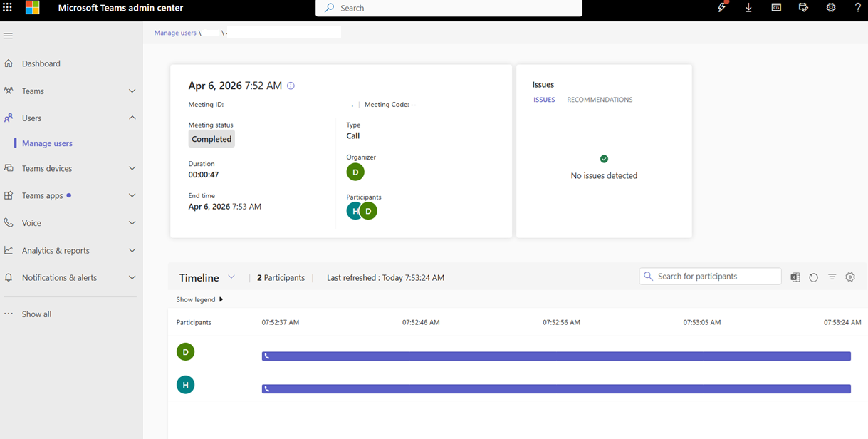Click the D avatar under Participants card
Viewport: 868px width, 439px height.
[368, 211]
